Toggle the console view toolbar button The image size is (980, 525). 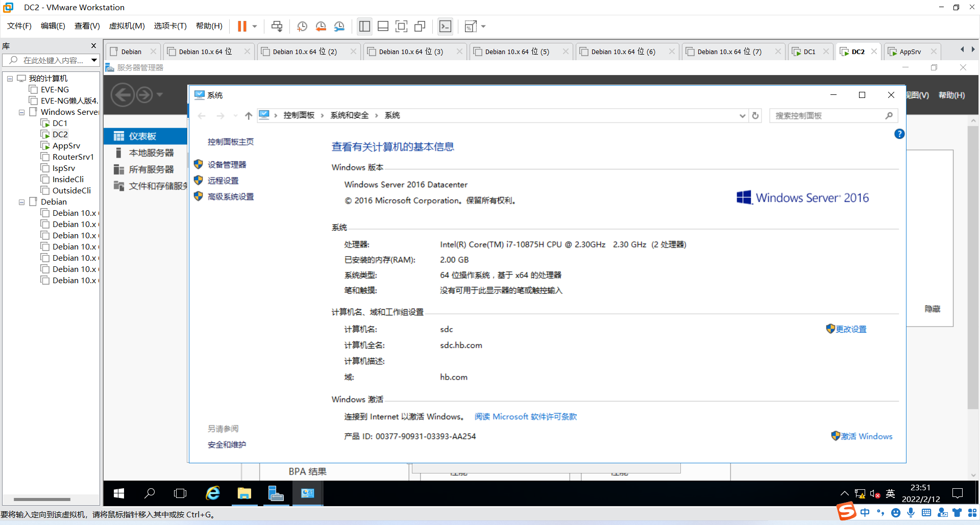pyautogui.click(x=445, y=27)
